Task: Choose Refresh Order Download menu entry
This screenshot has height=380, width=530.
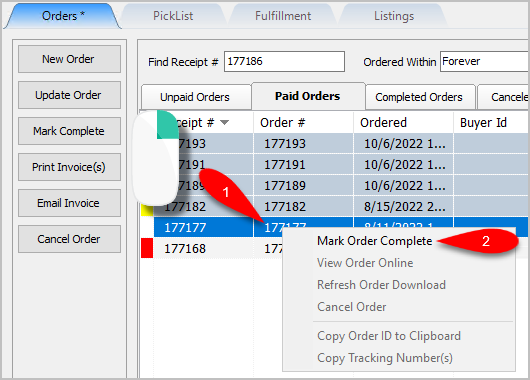Action: tap(381, 285)
